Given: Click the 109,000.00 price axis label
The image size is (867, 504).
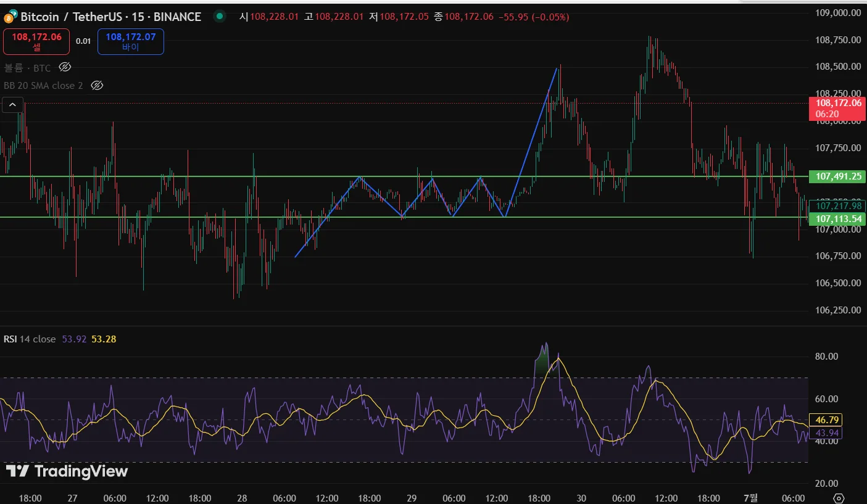Looking at the screenshot, I should point(838,13).
